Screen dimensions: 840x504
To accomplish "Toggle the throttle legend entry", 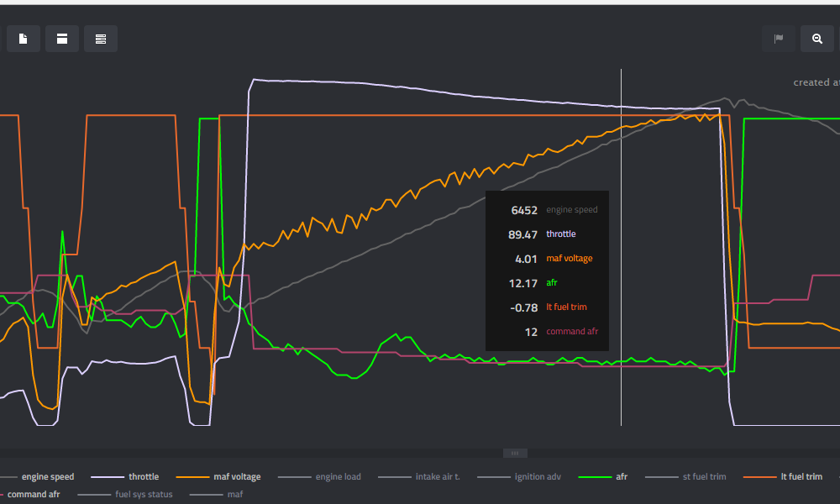I will coord(143,477).
